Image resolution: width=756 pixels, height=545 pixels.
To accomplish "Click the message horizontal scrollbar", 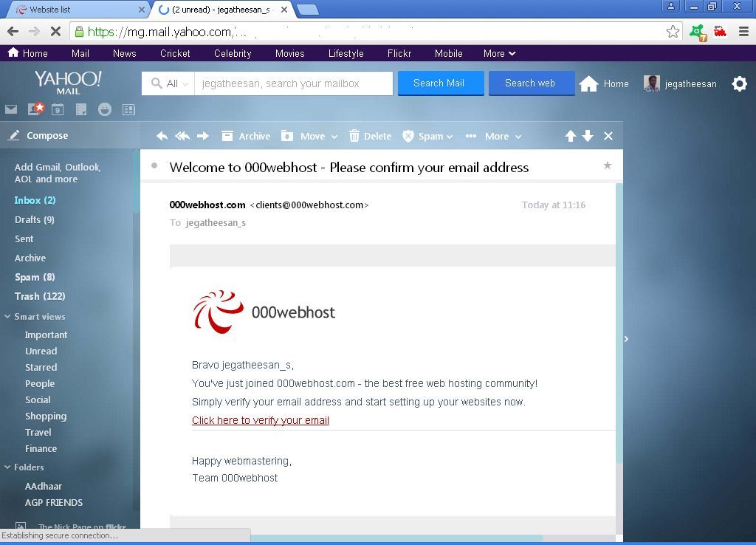I will tap(396, 538).
